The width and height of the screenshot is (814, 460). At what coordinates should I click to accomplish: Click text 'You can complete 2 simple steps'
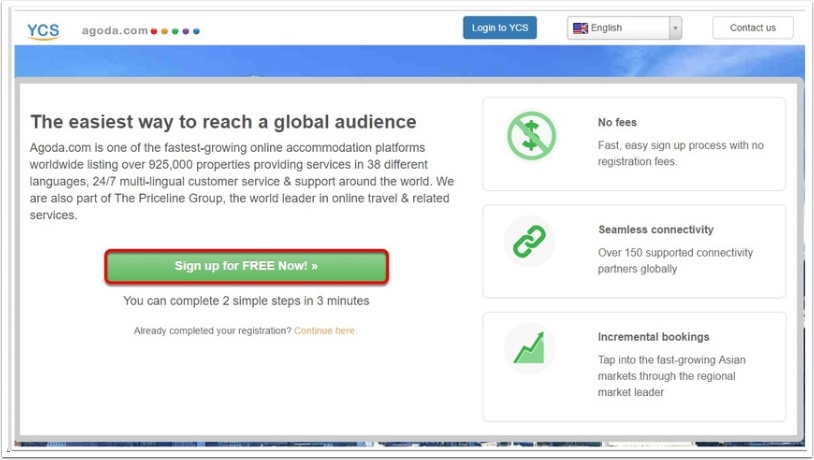click(x=246, y=301)
